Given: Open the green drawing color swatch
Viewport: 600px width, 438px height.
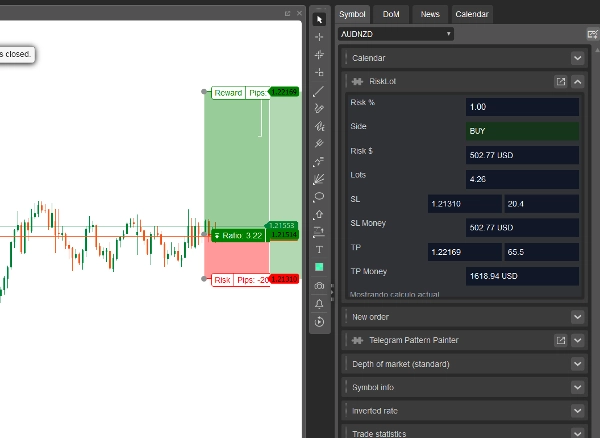Looking at the screenshot, I should tap(319, 267).
